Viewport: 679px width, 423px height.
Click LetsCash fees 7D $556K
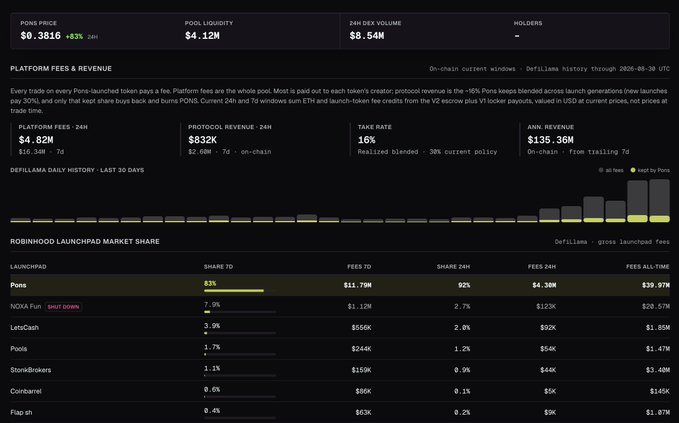point(361,328)
